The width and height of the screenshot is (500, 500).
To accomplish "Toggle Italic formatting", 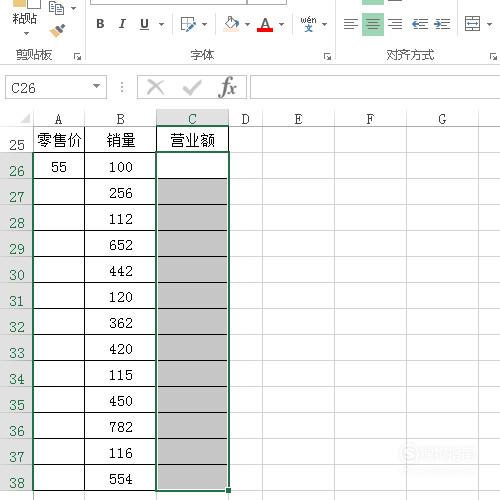I will tap(122, 24).
